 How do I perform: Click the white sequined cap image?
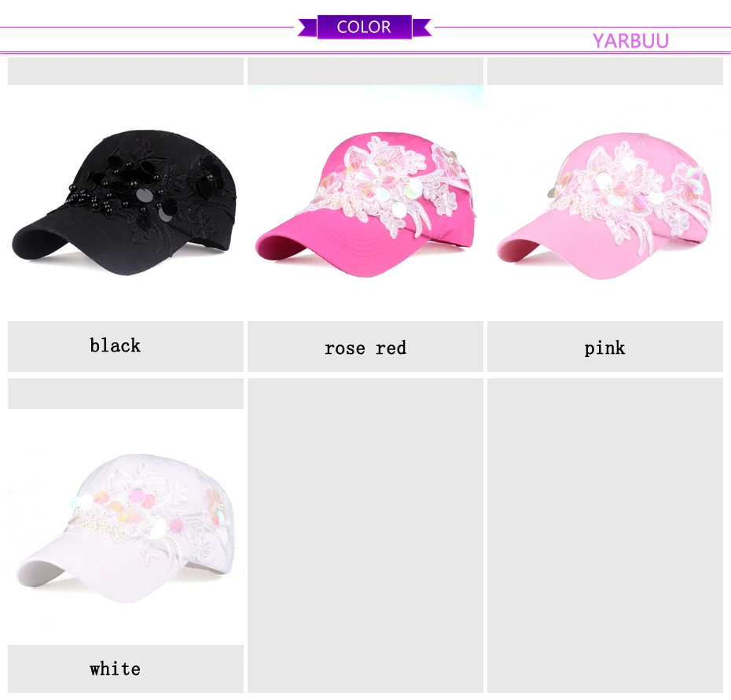point(124,528)
